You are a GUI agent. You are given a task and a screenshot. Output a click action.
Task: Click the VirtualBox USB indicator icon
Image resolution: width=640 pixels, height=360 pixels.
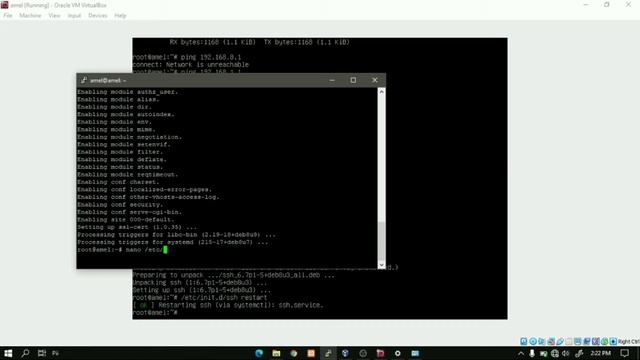click(560, 341)
